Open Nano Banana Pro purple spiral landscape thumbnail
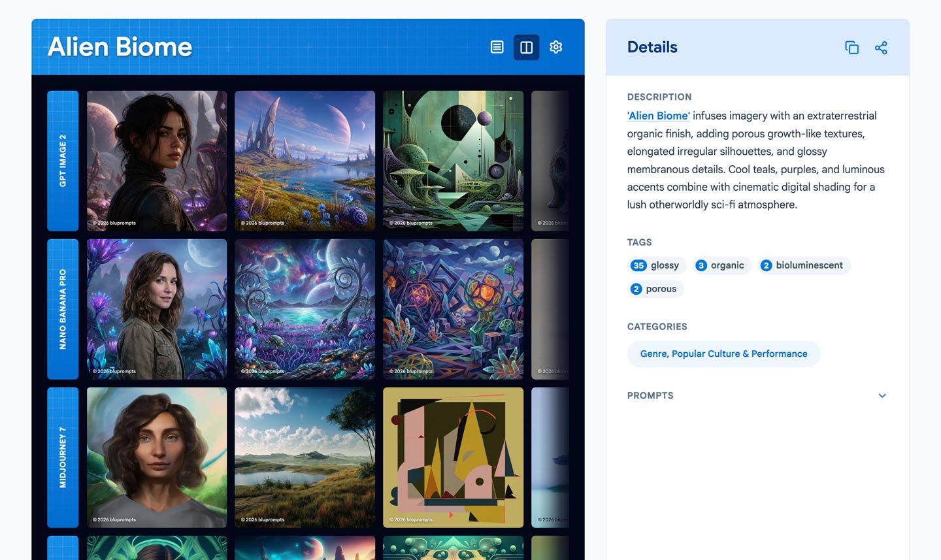Image resolution: width=941 pixels, height=560 pixels. click(x=305, y=309)
